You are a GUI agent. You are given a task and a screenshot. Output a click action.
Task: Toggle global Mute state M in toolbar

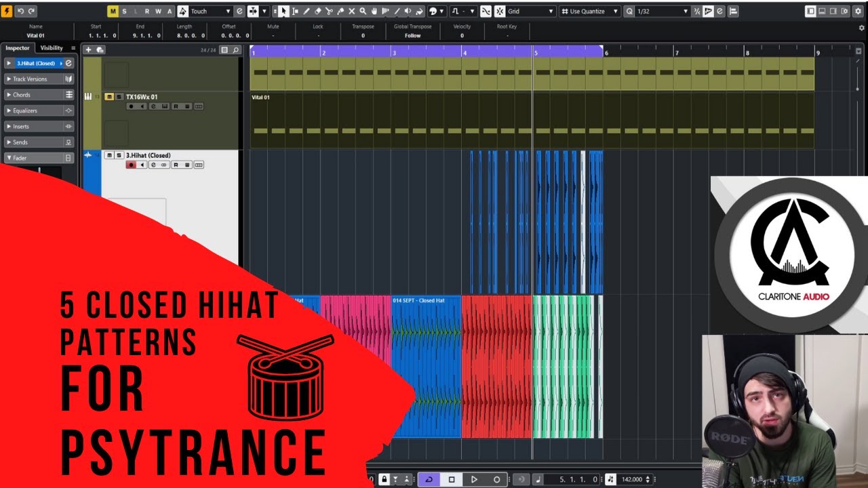[x=113, y=12]
